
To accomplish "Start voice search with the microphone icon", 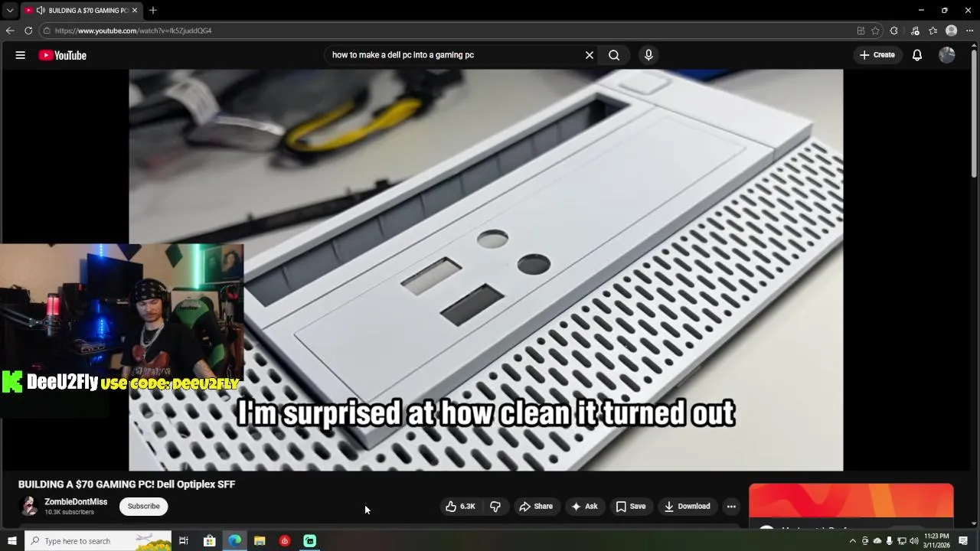I will (x=648, y=55).
